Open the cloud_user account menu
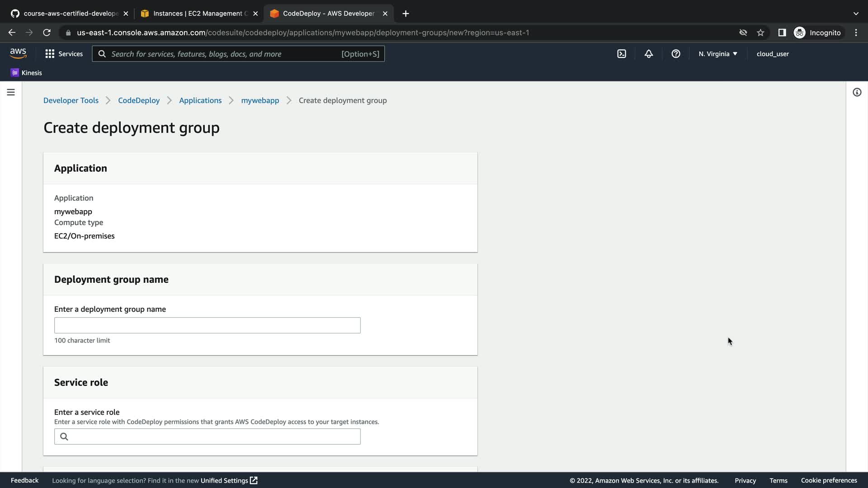Viewport: 868px width, 488px height. (x=773, y=54)
